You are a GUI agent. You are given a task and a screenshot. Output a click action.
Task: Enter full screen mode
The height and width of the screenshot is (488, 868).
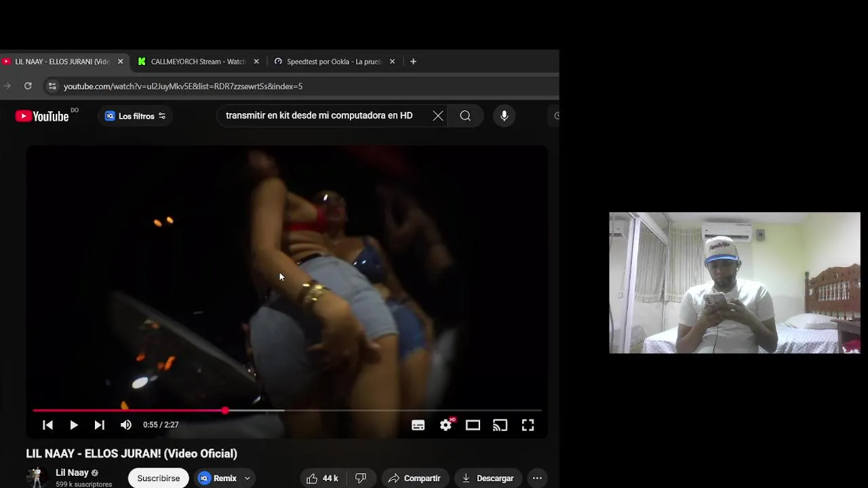[x=528, y=425]
